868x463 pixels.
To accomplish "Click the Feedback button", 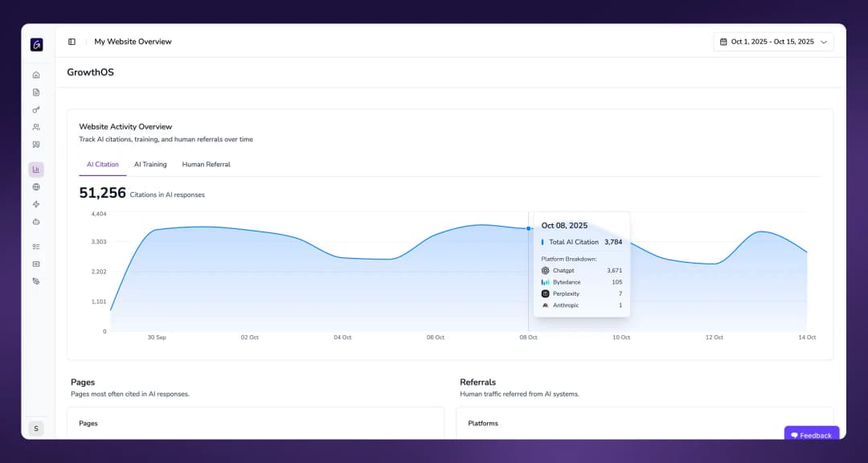I will click(811, 435).
